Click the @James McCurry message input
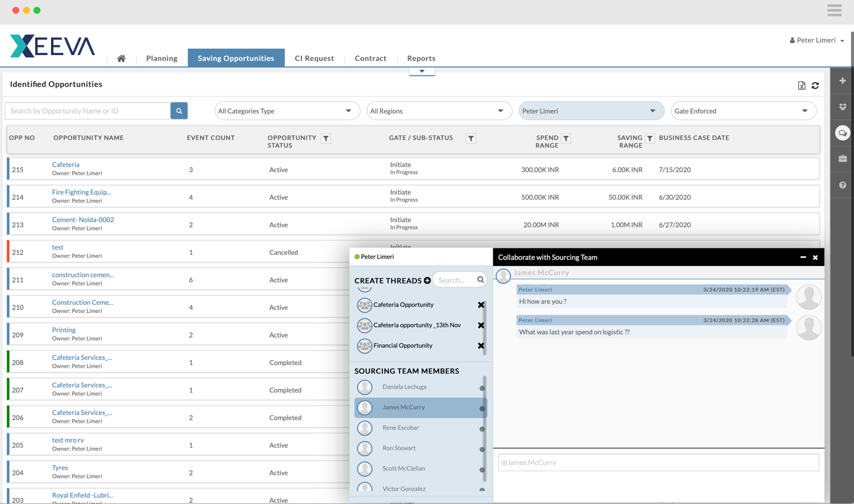The width and height of the screenshot is (854, 504). (x=658, y=462)
